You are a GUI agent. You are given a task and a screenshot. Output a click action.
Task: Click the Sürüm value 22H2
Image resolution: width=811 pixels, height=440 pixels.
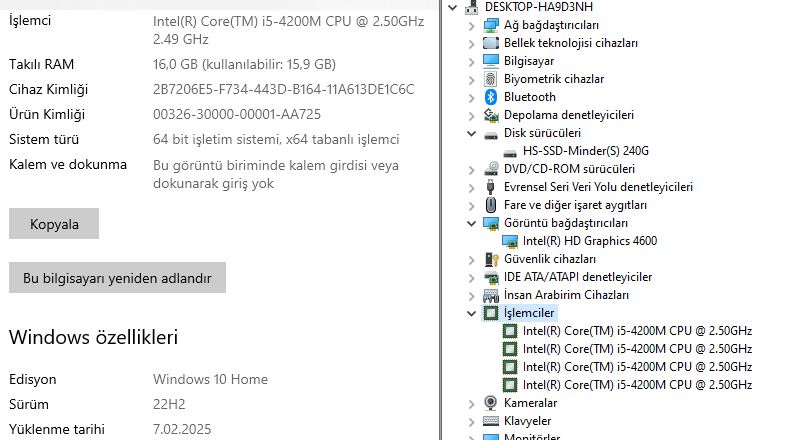[x=169, y=404]
